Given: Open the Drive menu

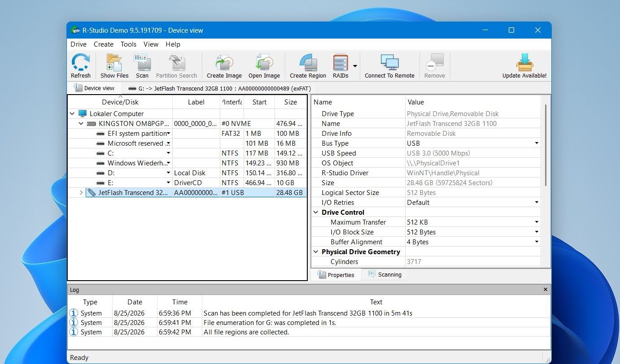Looking at the screenshot, I should (x=79, y=44).
